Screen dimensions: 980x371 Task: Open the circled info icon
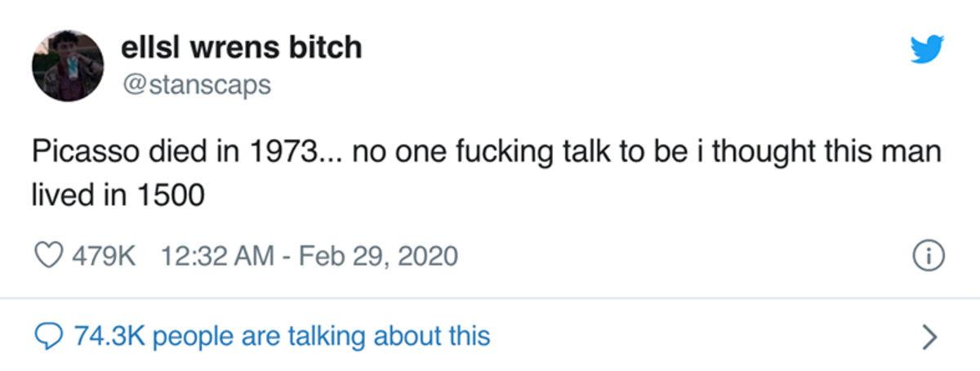(929, 257)
